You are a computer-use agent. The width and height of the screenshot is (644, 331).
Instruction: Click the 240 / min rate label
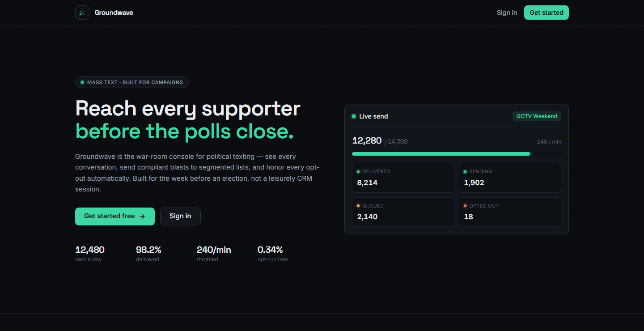(x=549, y=142)
